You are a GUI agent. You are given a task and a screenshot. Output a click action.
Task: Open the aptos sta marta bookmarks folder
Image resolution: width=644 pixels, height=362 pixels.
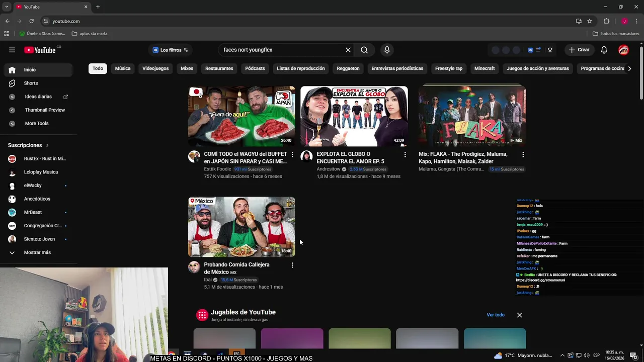[x=90, y=34]
